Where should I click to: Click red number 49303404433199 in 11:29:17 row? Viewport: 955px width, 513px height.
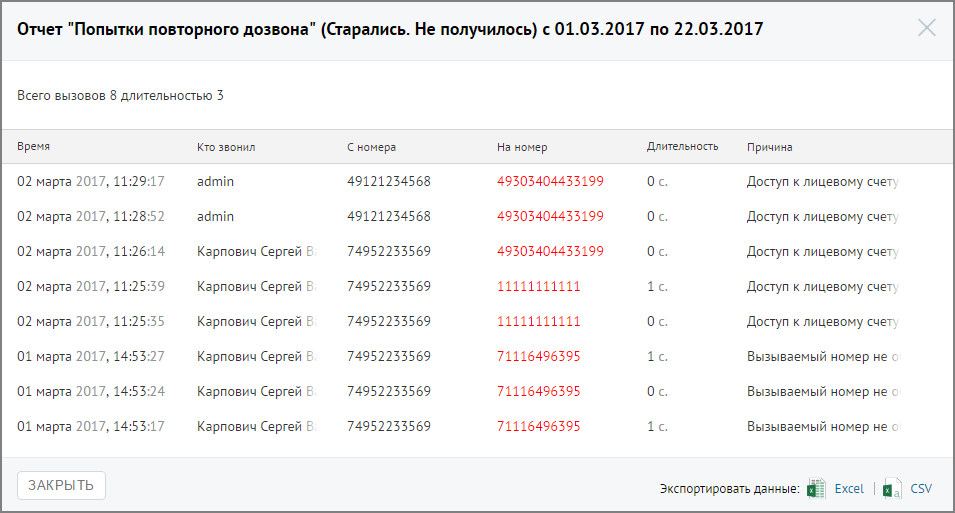pos(550,182)
